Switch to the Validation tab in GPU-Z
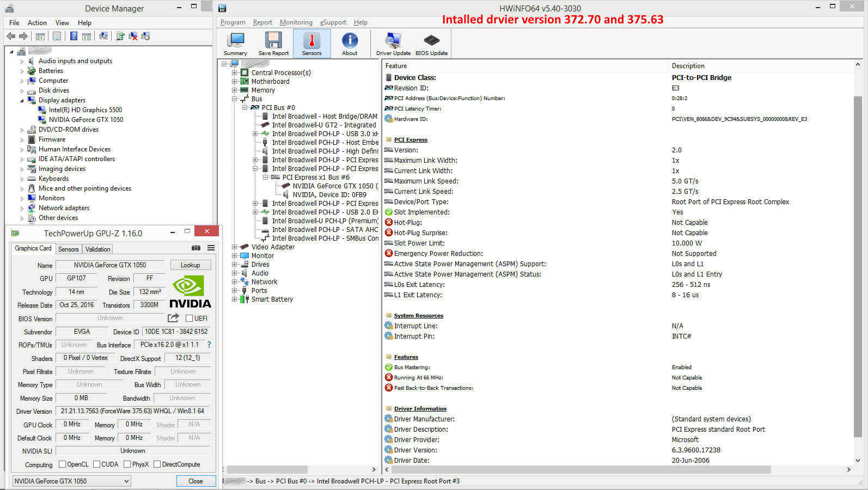This screenshot has width=868, height=490. 97,249
